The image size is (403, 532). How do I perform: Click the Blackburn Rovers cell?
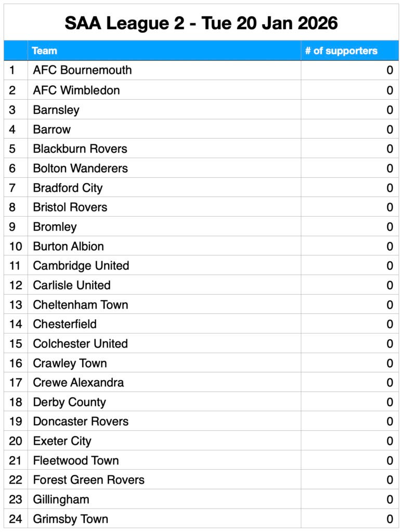pyautogui.click(x=80, y=149)
